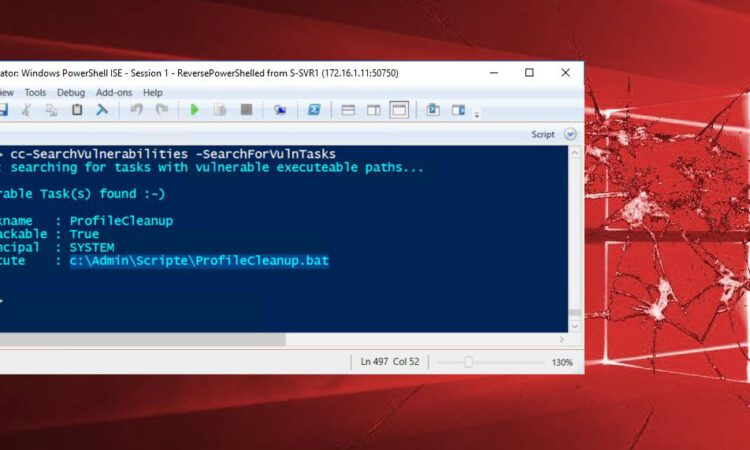Viewport: 750px width, 450px height.
Task: Show Script Pane Right layout icon
Action: coord(374,110)
